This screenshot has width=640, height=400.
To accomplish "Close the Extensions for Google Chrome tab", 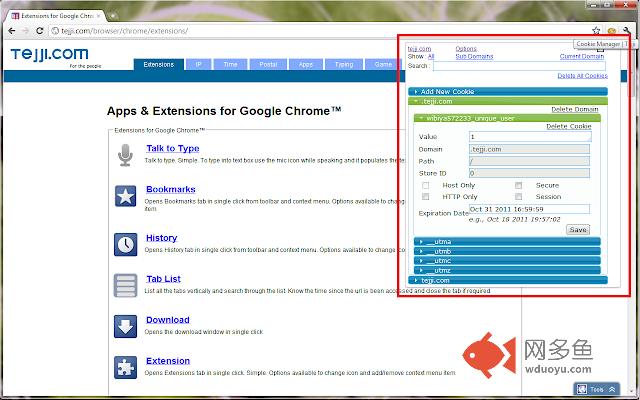I will point(98,16).
